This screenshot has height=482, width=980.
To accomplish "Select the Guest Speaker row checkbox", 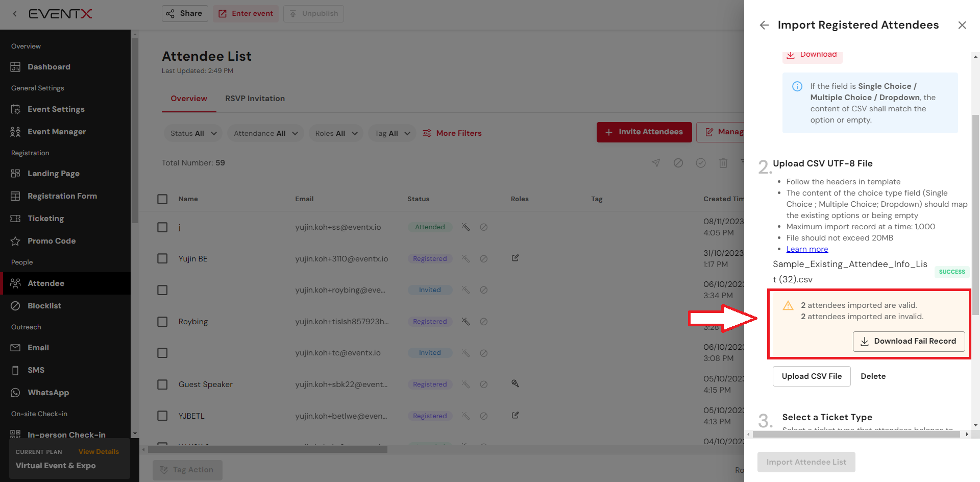I will coord(162,384).
